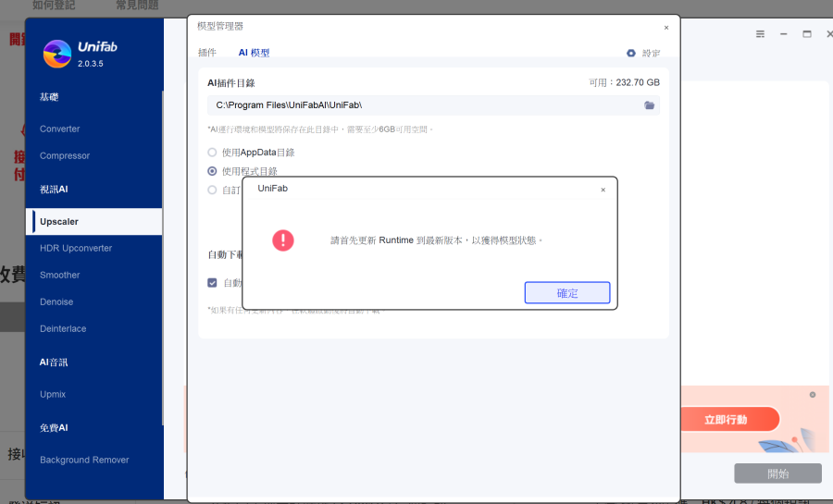Click the UniFab logo icon
Image resolution: width=833 pixels, height=504 pixels.
point(56,55)
